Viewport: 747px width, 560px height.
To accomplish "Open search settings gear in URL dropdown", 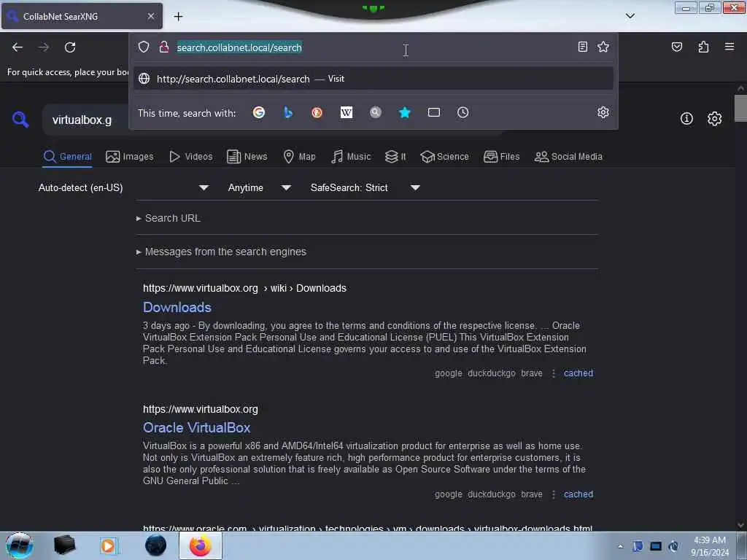I will click(603, 112).
